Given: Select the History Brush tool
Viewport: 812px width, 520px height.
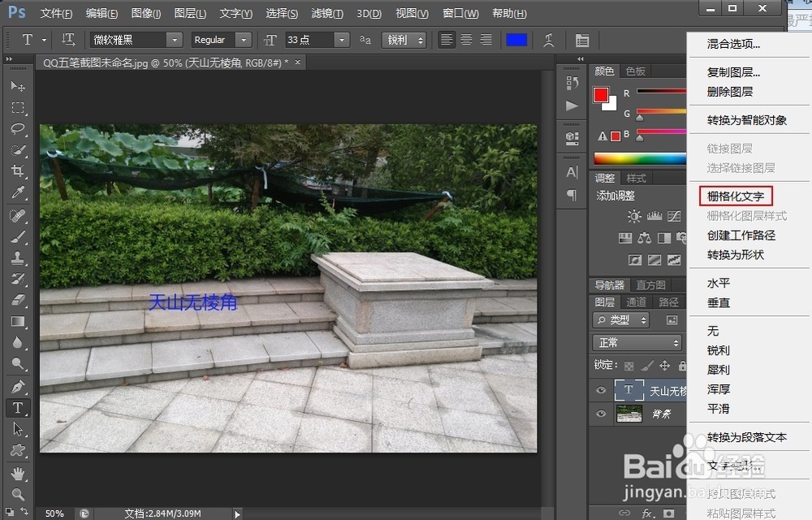Looking at the screenshot, I should pos(18,279).
